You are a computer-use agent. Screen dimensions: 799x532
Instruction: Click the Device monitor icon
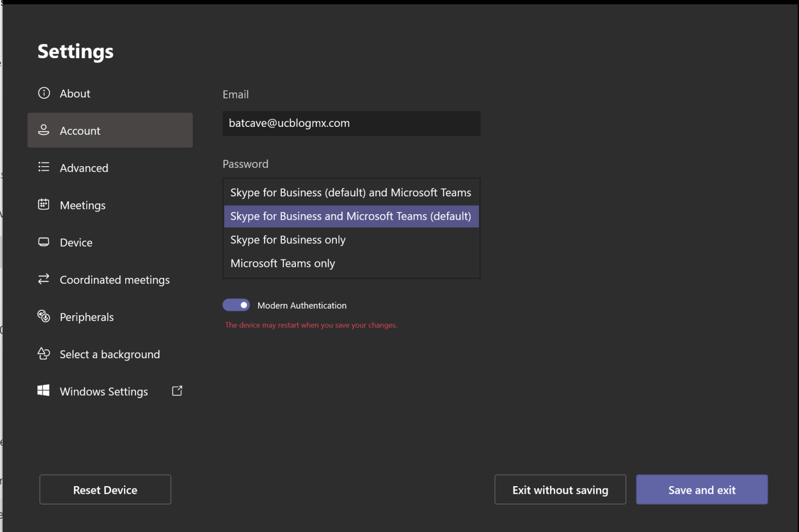pos(44,242)
